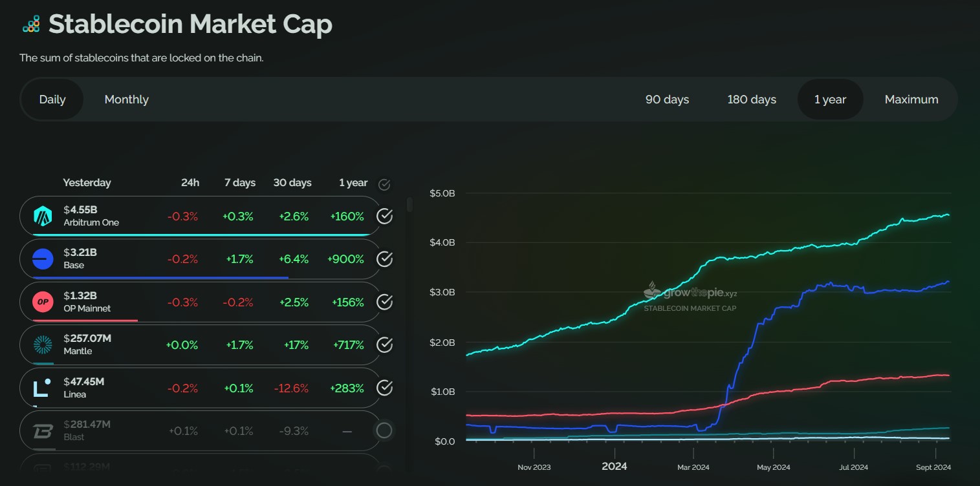Screen dimensions: 980x486
Task: Uncheck the Base chain toggle
Action: coord(384,259)
